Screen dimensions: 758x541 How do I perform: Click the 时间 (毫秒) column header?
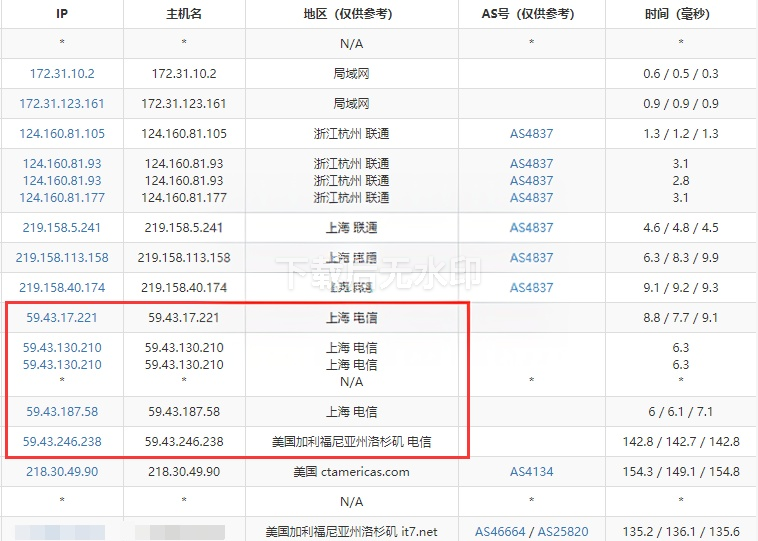[x=681, y=14]
